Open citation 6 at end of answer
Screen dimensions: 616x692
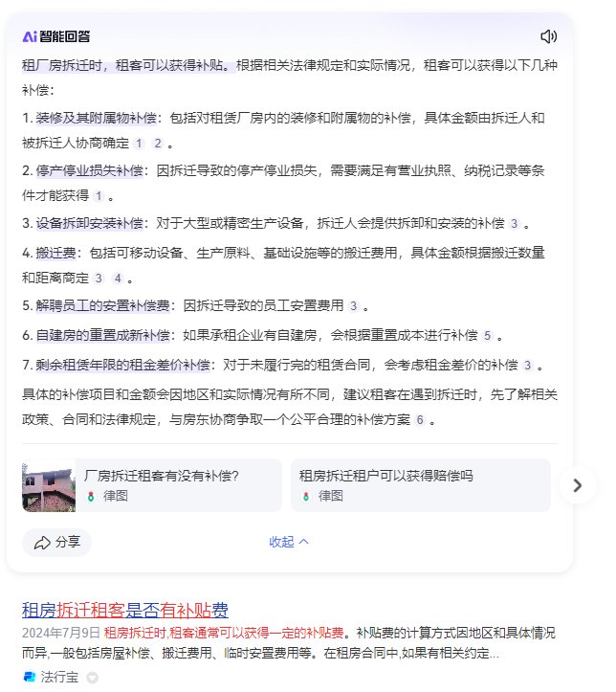[420, 420]
